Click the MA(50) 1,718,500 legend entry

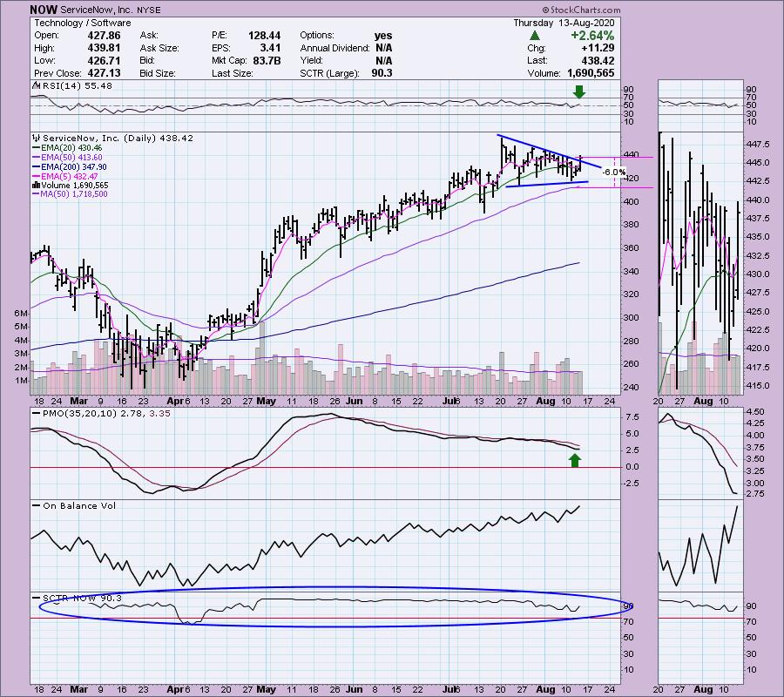[x=74, y=194]
